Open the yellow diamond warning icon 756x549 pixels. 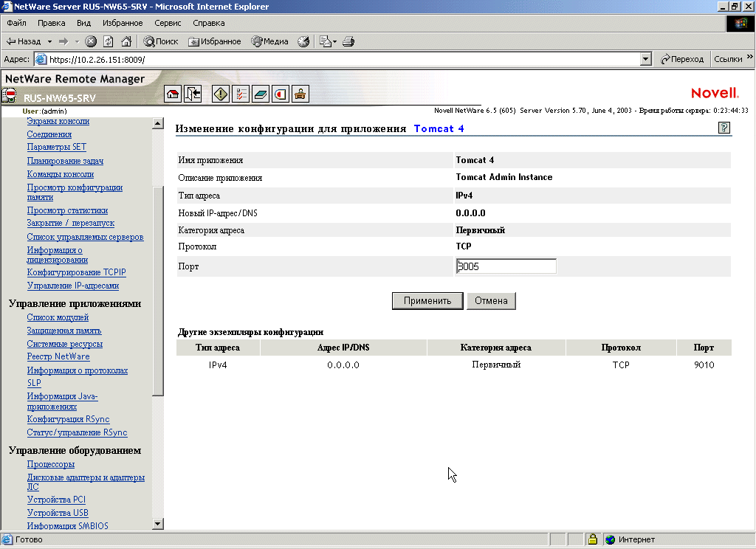(221, 94)
